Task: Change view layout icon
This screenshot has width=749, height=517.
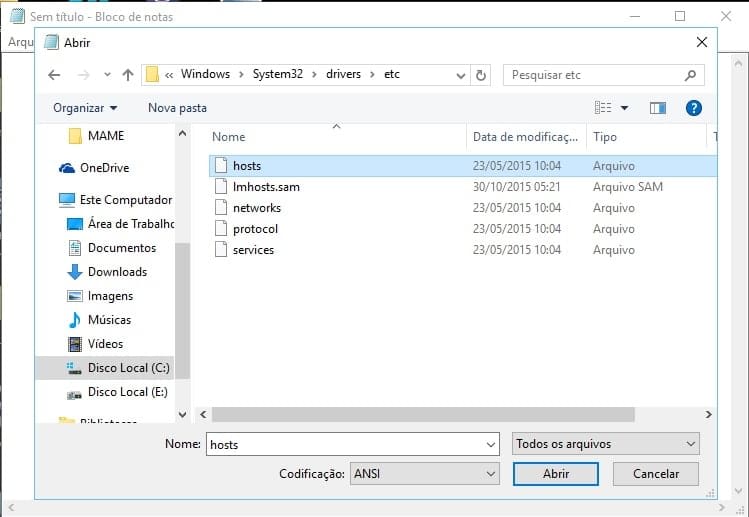Action: (603, 108)
